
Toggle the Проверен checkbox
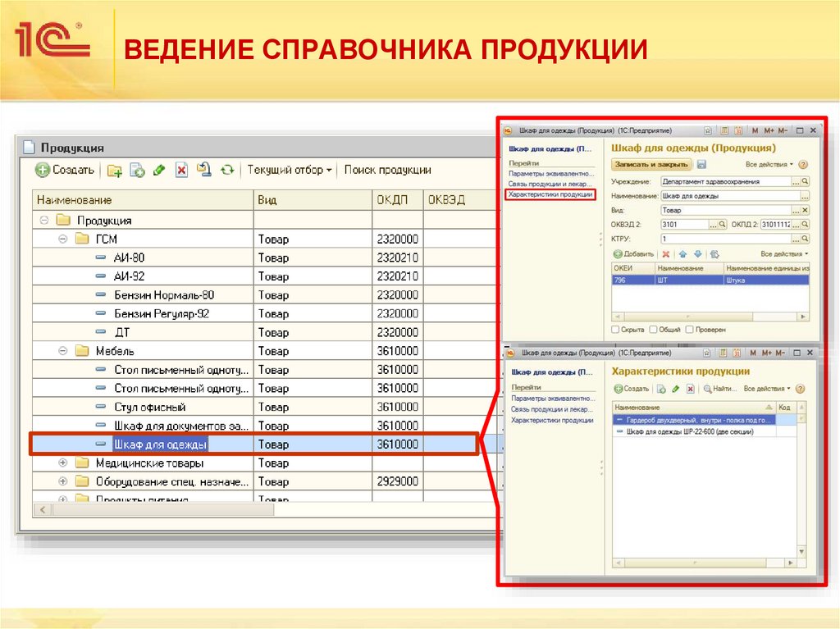[x=690, y=329]
